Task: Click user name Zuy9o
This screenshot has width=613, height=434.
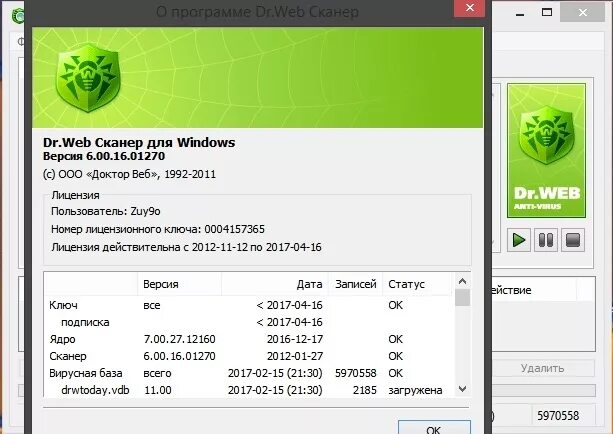Action: [x=145, y=212]
